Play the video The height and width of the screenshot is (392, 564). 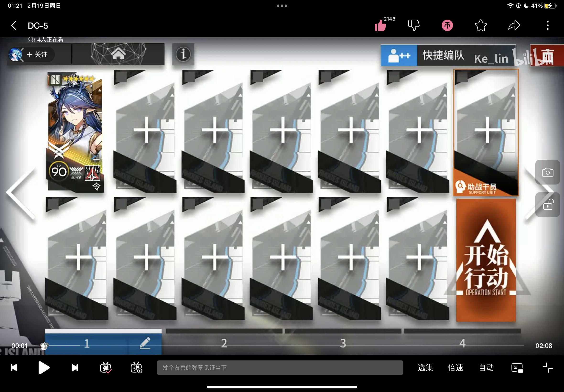pos(44,368)
